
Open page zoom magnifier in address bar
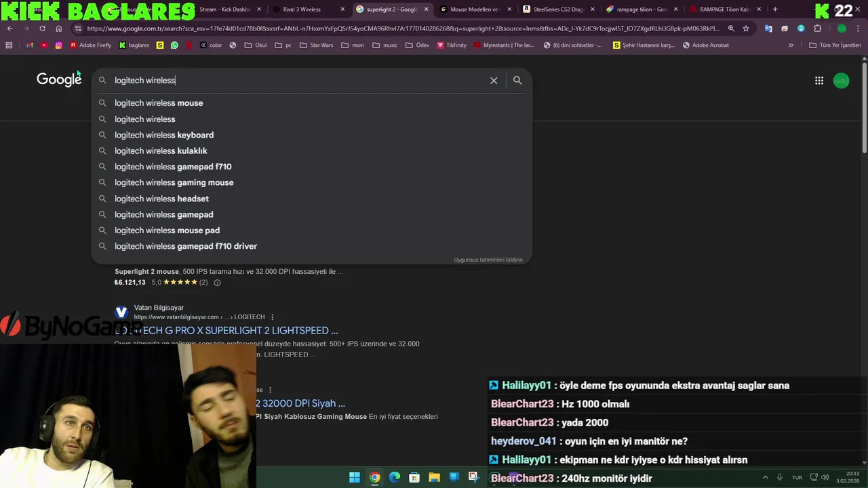point(731,28)
